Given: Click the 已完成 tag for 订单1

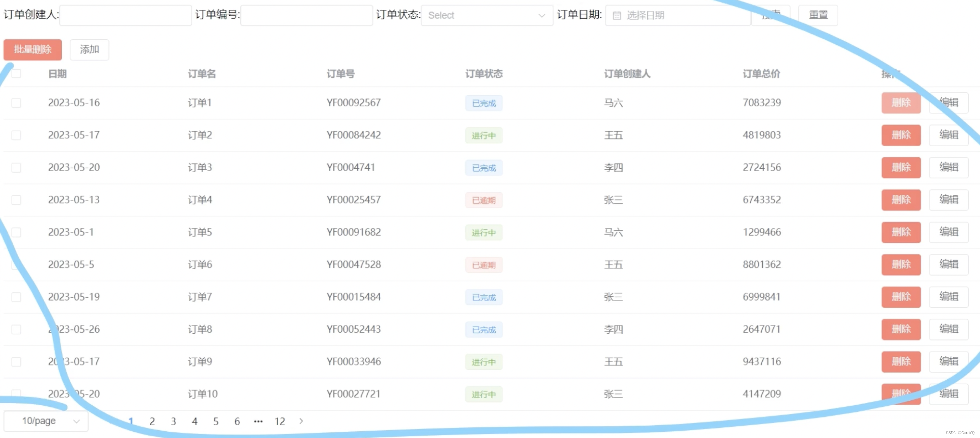Looking at the screenshot, I should [x=484, y=103].
